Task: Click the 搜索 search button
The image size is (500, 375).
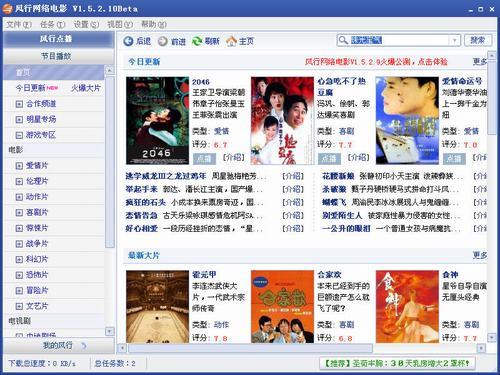Action: 478,40
